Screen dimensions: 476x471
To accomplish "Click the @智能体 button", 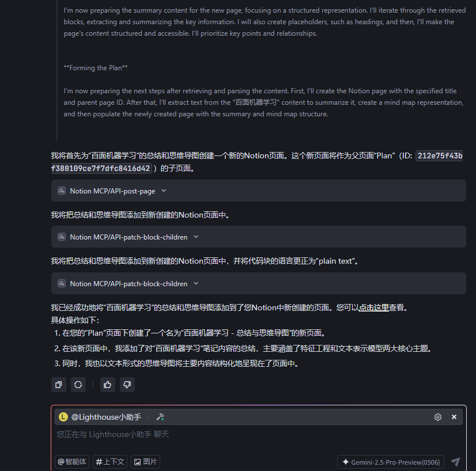I will tap(72, 462).
